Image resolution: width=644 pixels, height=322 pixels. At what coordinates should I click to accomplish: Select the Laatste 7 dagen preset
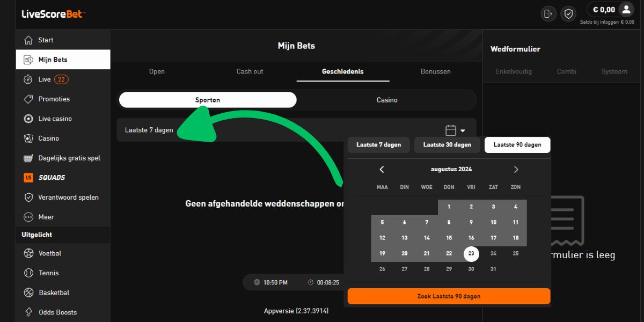tap(378, 145)
